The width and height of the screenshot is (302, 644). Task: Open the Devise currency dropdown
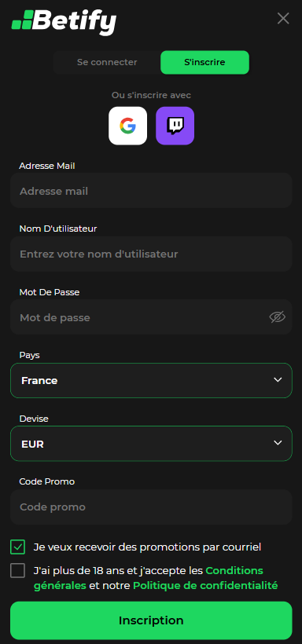point(151,444)
